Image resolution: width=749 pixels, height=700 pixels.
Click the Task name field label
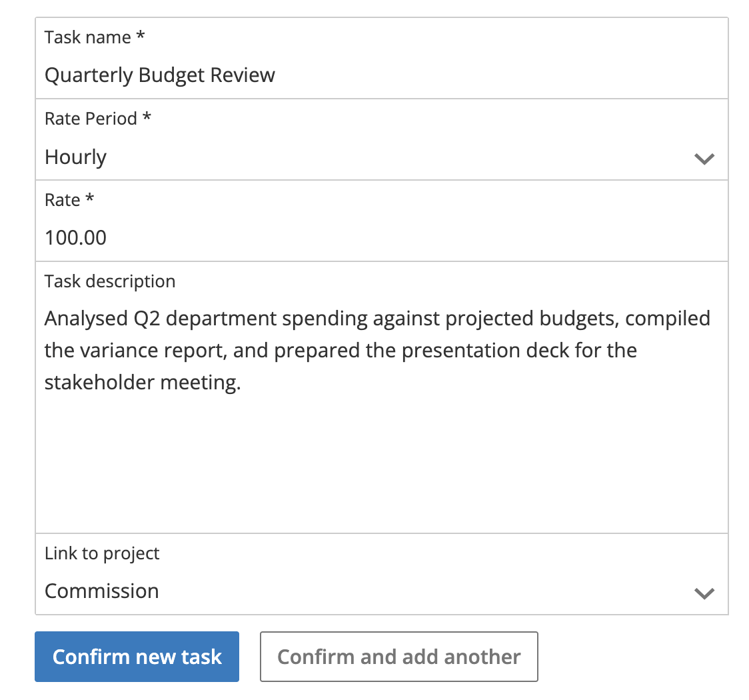click(x=95, y=37)
